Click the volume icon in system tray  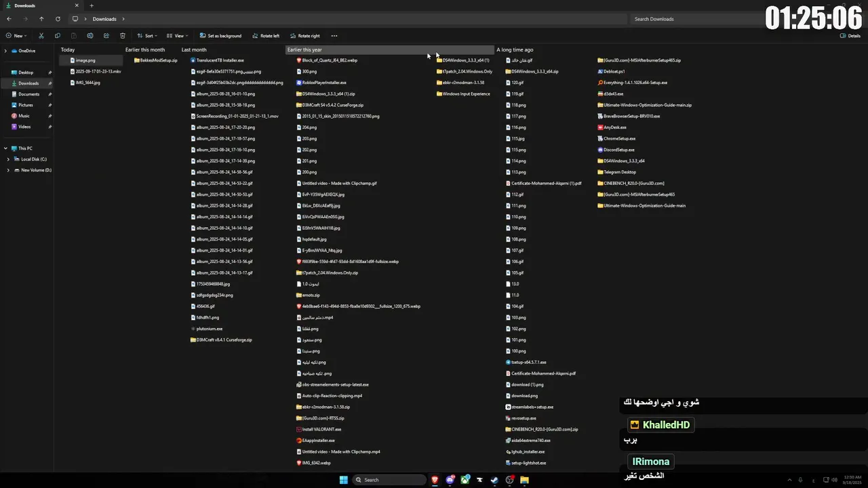[x=834, y=480]
